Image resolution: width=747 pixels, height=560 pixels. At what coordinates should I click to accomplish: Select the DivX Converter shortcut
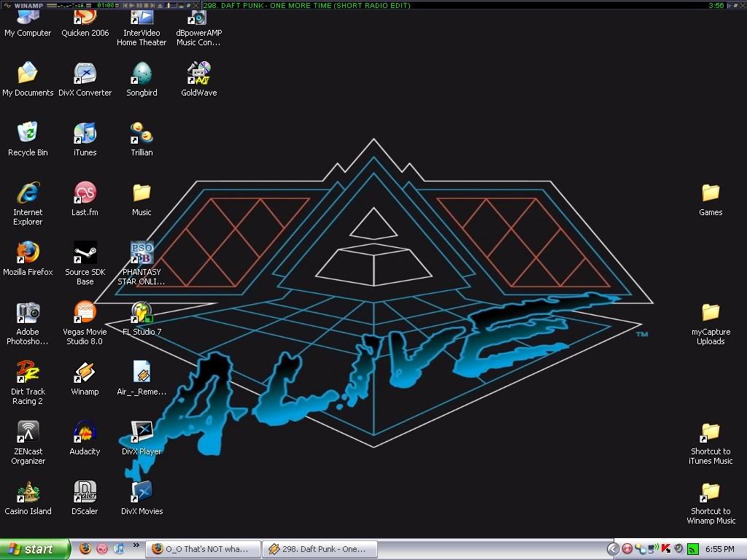pyautogui.click(x=85, y=79)
